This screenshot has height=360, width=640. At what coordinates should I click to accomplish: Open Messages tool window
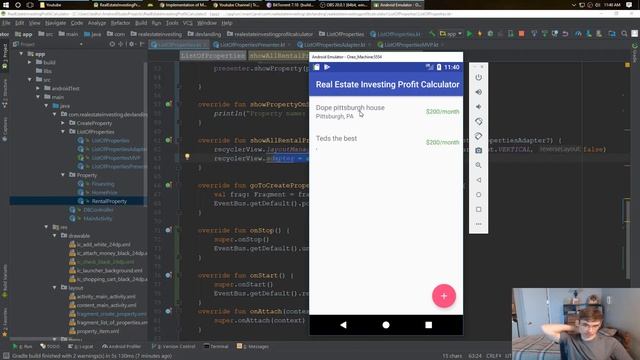tap(253, 346)
